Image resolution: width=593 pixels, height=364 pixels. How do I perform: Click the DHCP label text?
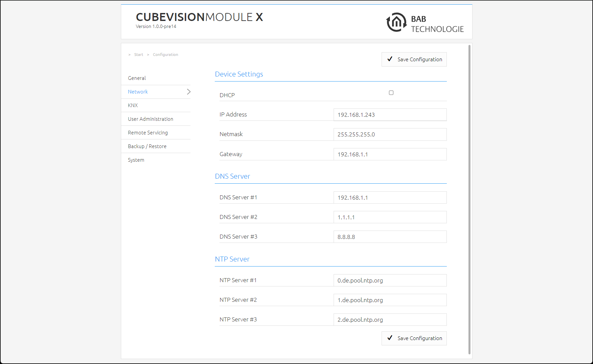point(227,95)
